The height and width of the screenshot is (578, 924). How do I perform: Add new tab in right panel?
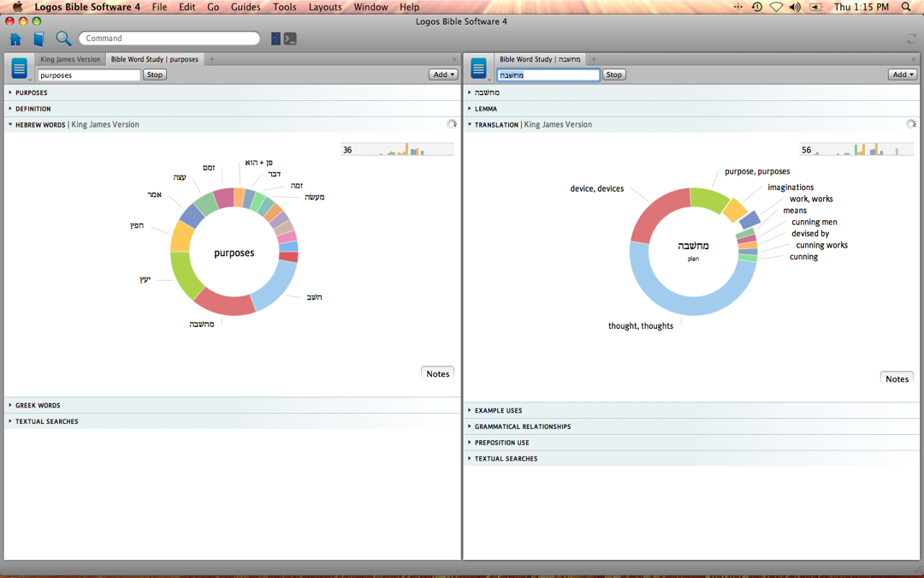click(594, 59)
